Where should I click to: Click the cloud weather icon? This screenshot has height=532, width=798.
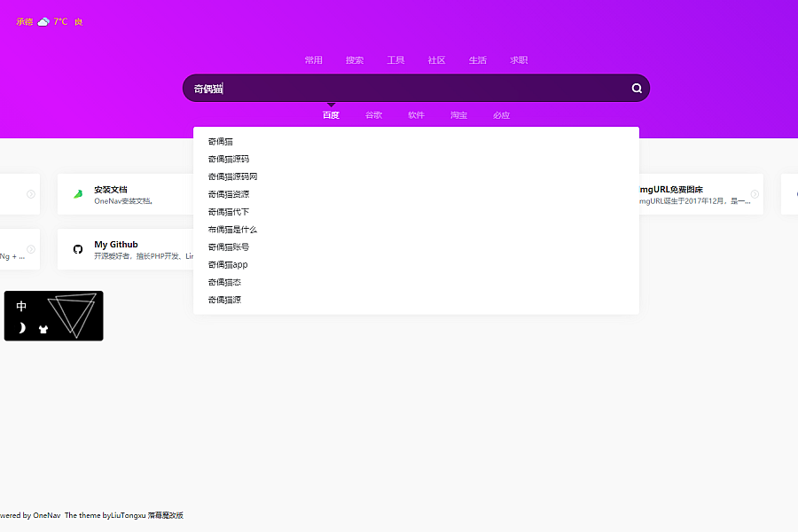43,21
